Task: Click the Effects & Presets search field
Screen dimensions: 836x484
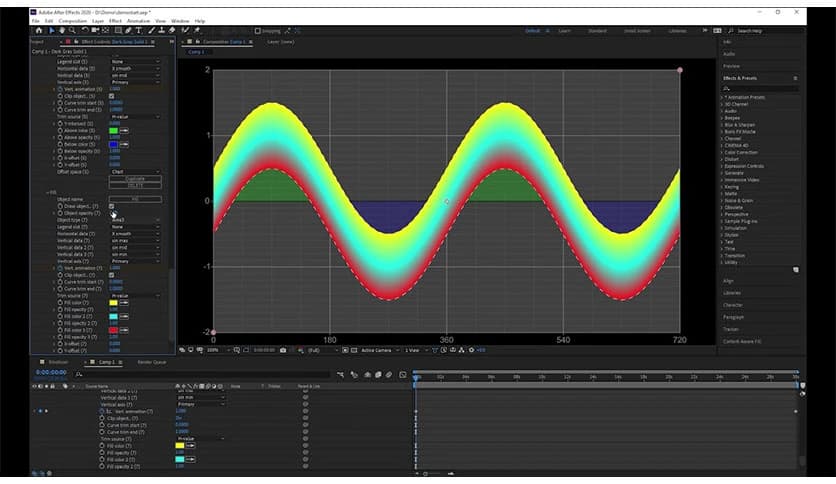Action: tap(760, 88)
